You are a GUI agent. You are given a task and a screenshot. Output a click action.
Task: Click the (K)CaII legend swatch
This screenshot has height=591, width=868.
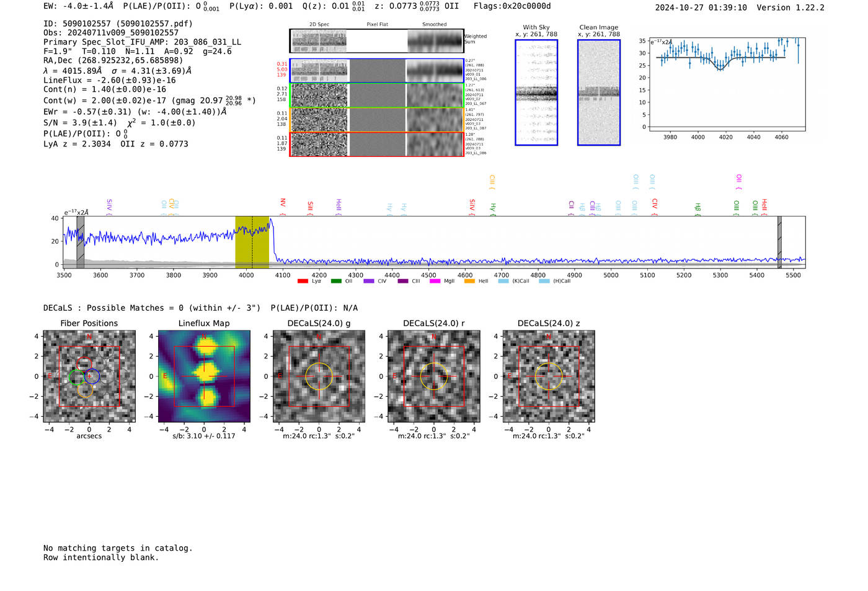503,281
